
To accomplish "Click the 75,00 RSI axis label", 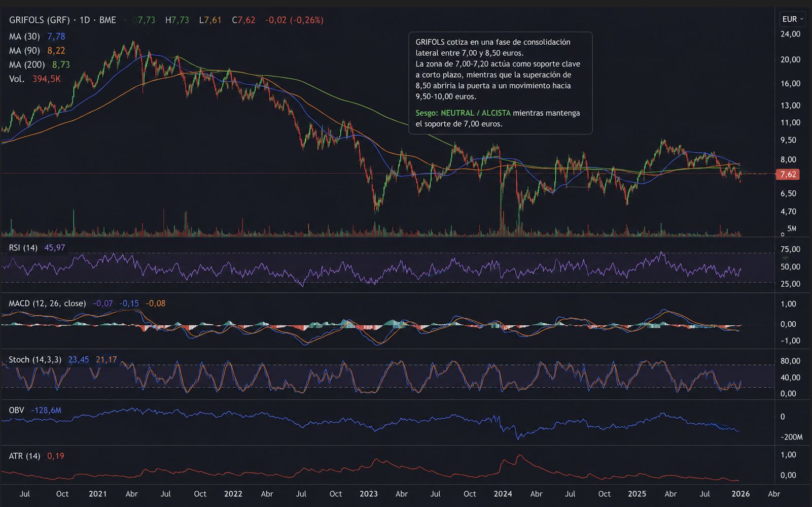I will tap(790, 250).
